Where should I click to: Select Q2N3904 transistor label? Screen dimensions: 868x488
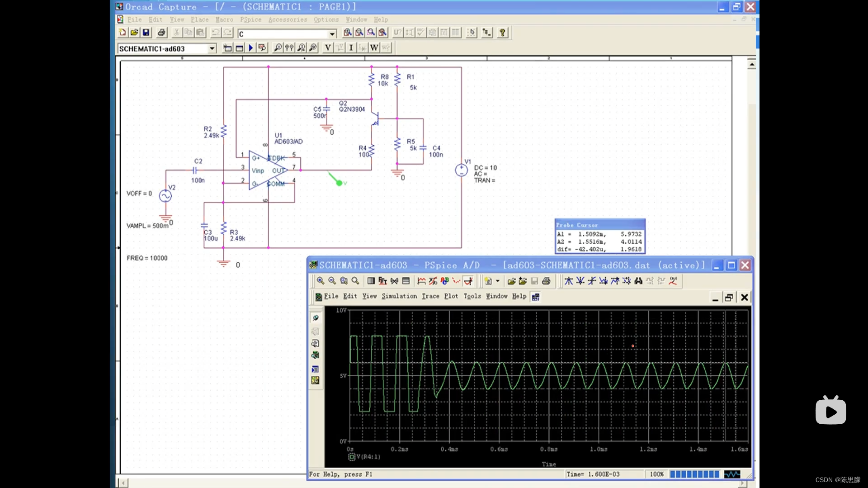pos(352,109)
